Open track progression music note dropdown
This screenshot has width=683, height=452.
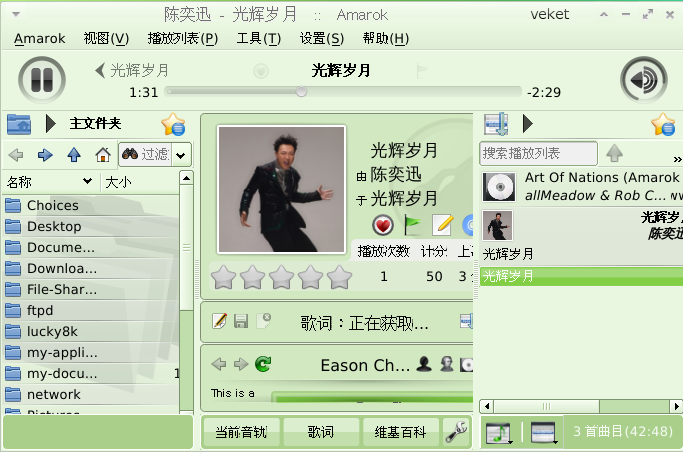pos(500,432)
